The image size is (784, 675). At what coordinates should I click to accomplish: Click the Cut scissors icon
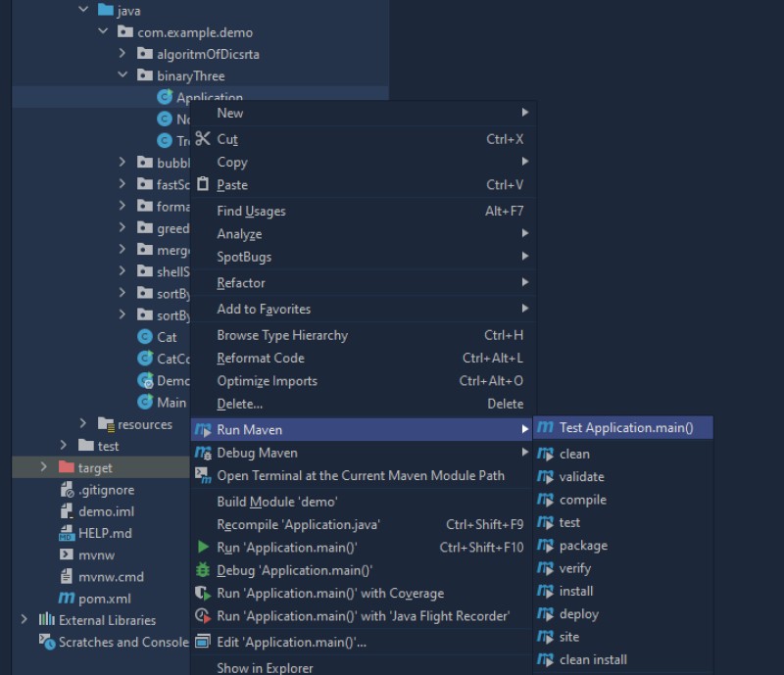pyautogui.click(x=203, y=139)
